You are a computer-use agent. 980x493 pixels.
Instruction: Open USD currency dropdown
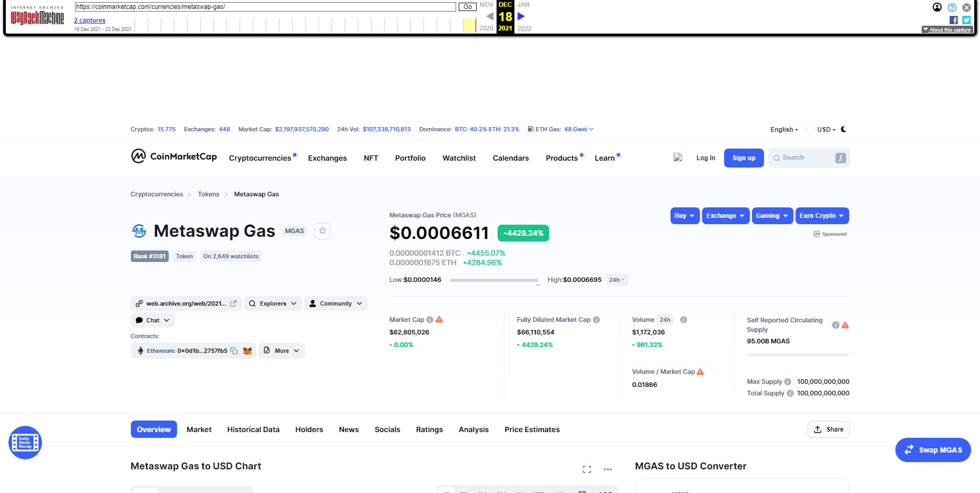click(826, 130)
